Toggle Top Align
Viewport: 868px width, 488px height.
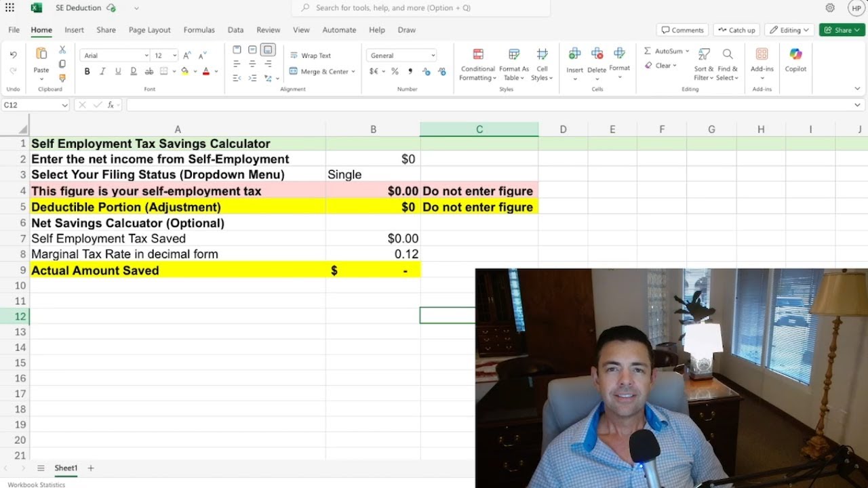(x=237, y=49)
